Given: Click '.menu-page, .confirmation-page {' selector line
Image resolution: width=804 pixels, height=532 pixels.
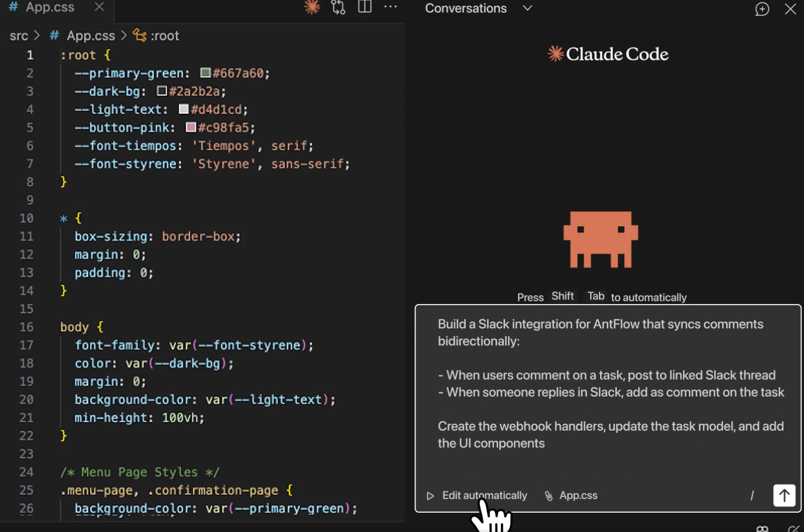Looking at the screenshot, I should [177, 490].
